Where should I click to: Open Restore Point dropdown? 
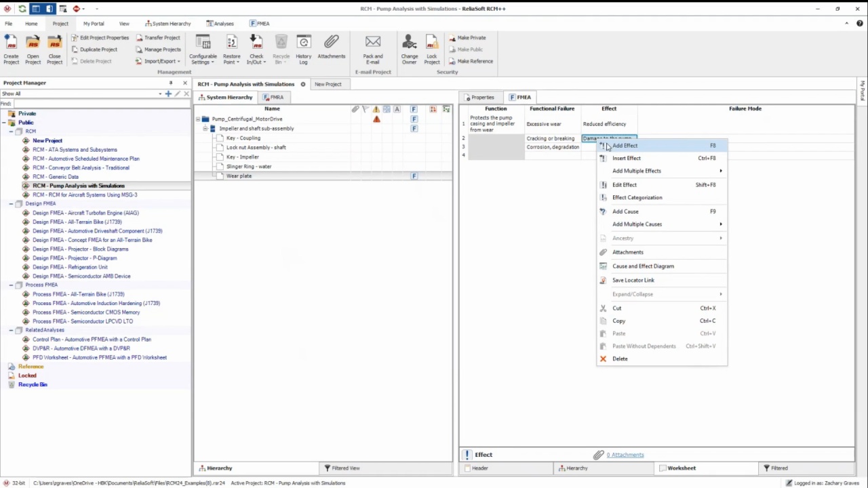click(231, 50)
